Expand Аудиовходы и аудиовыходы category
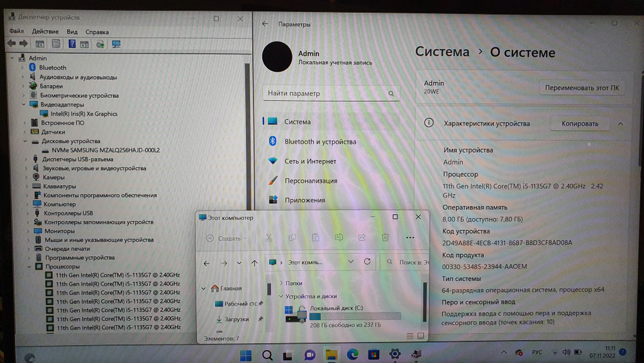644x363 pixels. click(x=23, y=77)
